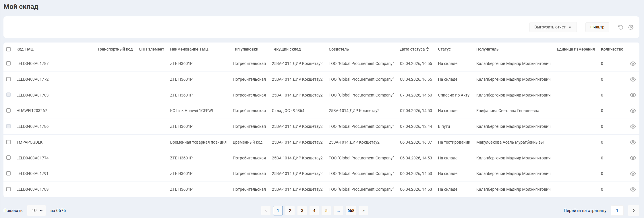Click the refresh table icon

point(620,27)
